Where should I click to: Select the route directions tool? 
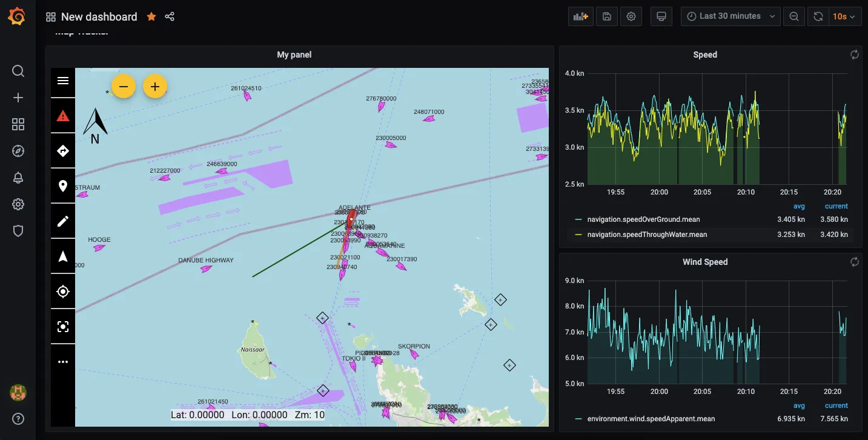(63, 151)
